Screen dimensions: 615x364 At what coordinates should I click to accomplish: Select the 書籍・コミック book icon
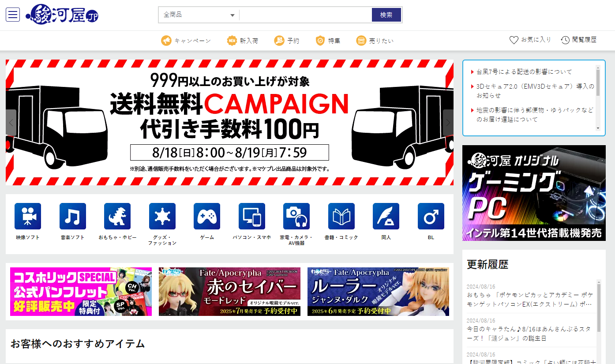tap(341, 216)
